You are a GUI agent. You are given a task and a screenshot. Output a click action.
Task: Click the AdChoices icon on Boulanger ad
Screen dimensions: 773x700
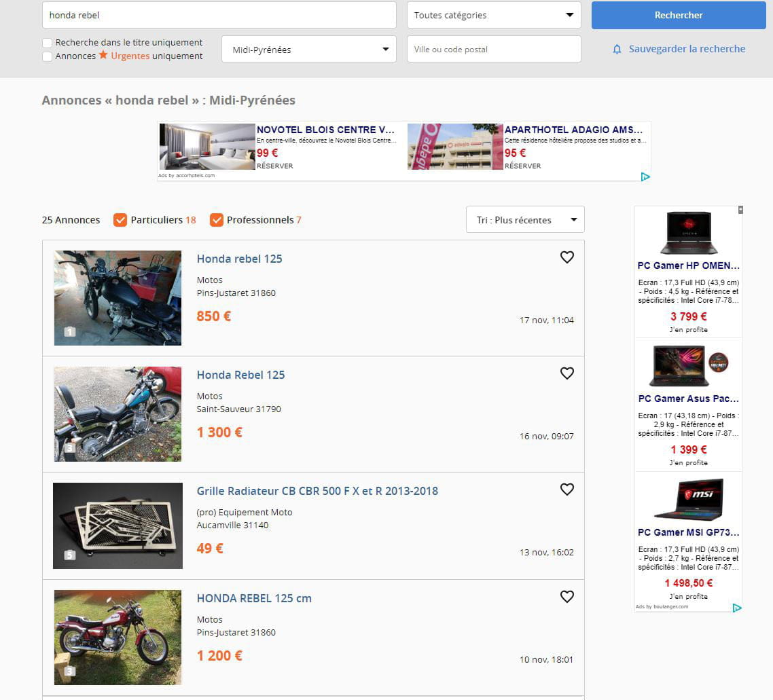(737, 608)
